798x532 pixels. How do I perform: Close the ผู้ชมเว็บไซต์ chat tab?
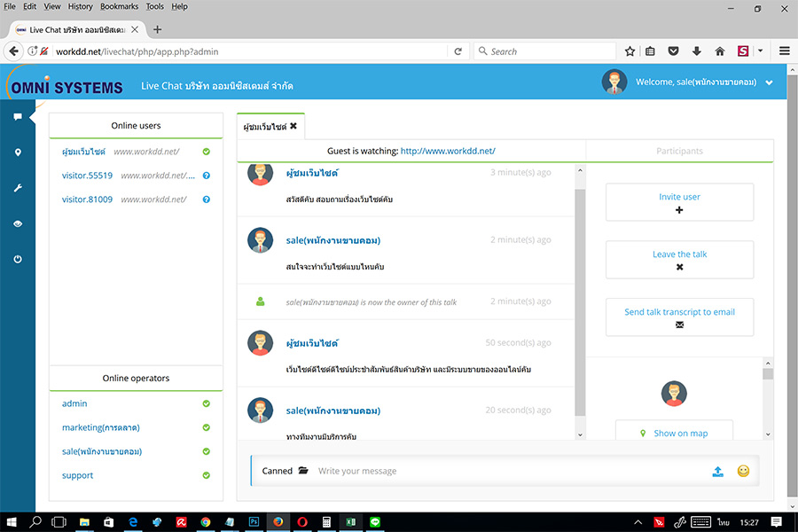293,126
